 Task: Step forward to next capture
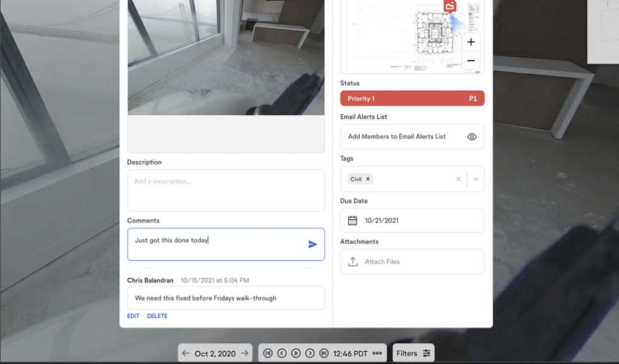pyautogui.click(x=310, y=353)
